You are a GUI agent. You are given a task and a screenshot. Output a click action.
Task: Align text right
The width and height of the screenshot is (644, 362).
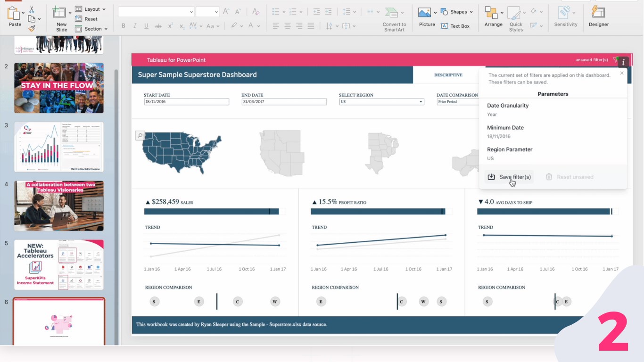[299, 26]
